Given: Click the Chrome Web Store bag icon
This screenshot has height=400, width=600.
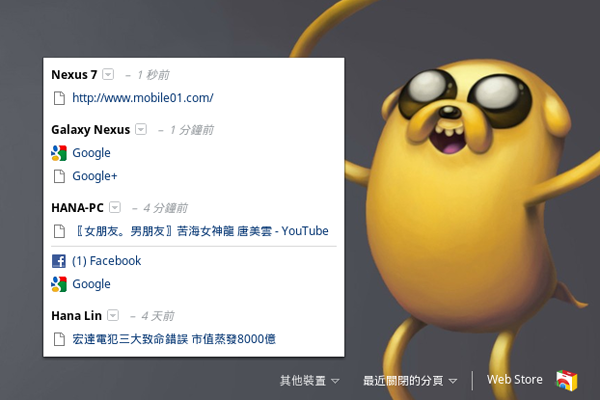Looking at the screenshot, I should (x=567, y=380).
